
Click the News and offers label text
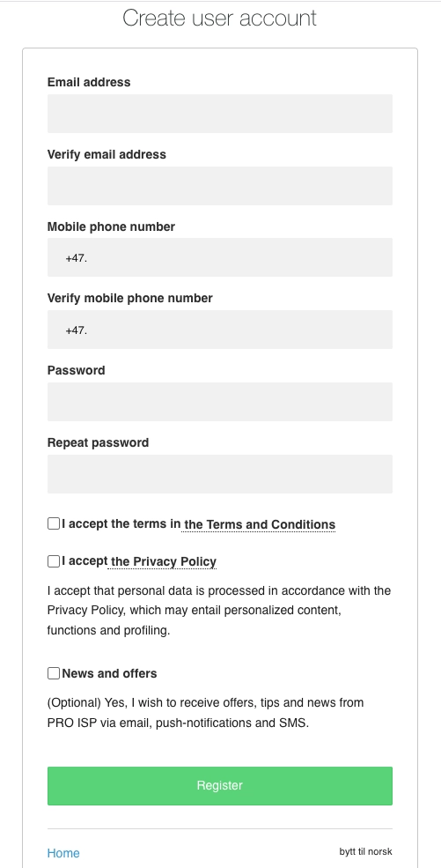click(x=109, y=674)
